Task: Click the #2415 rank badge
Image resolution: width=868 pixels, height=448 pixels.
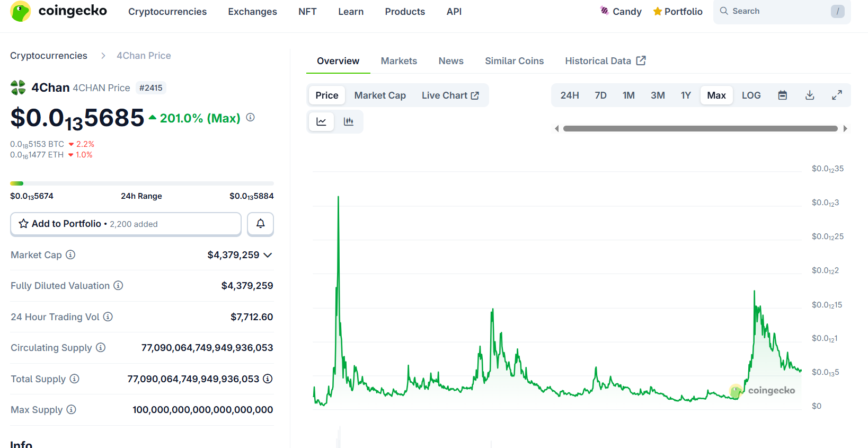Action: pos(151,88)
